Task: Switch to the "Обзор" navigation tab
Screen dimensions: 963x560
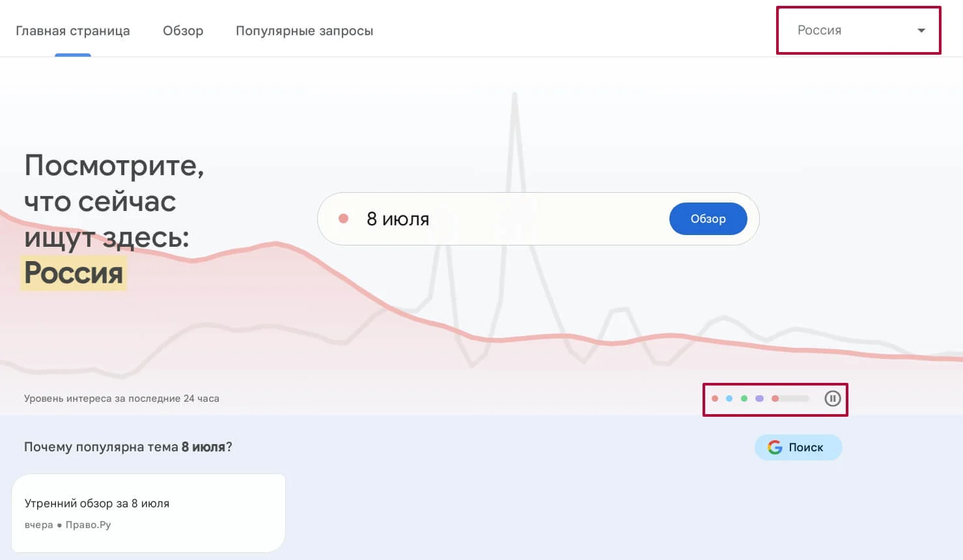Action: [x=183, y=31]
